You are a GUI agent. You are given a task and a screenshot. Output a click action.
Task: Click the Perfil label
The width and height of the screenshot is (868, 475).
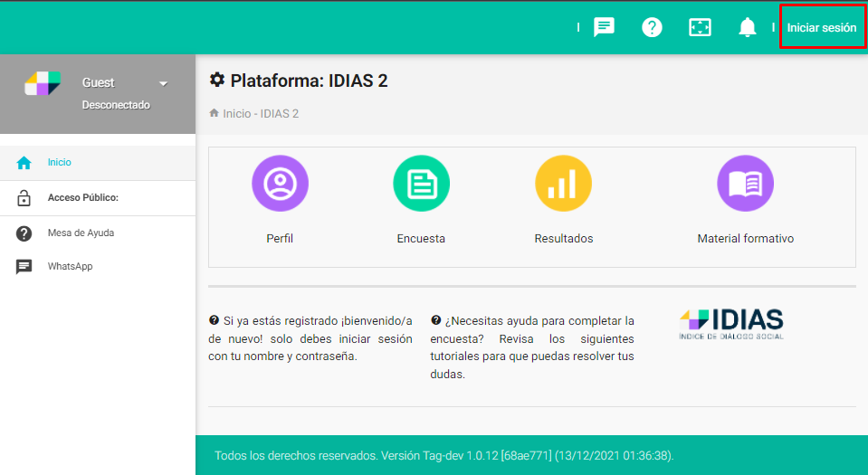(x=280, y=239)
